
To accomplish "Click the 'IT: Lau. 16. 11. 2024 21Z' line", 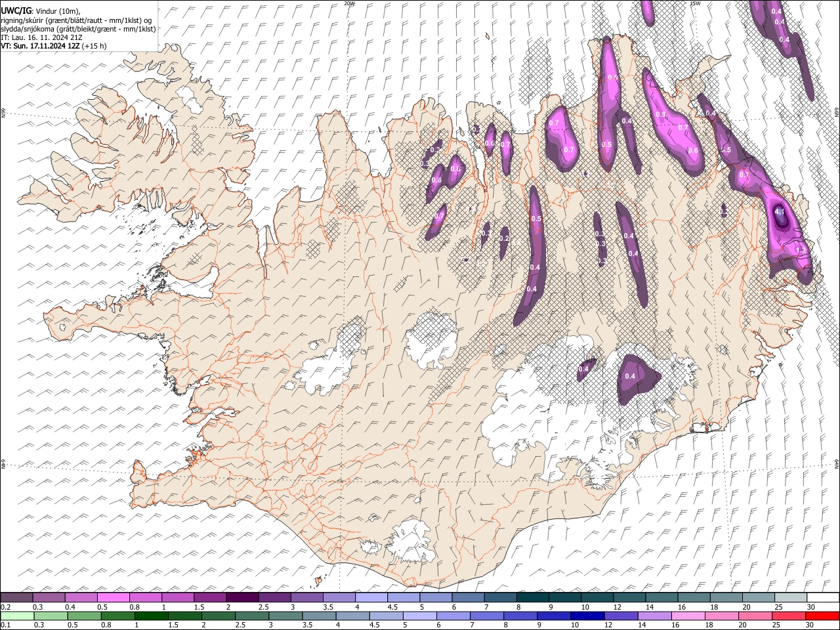I will pos(41,37).
